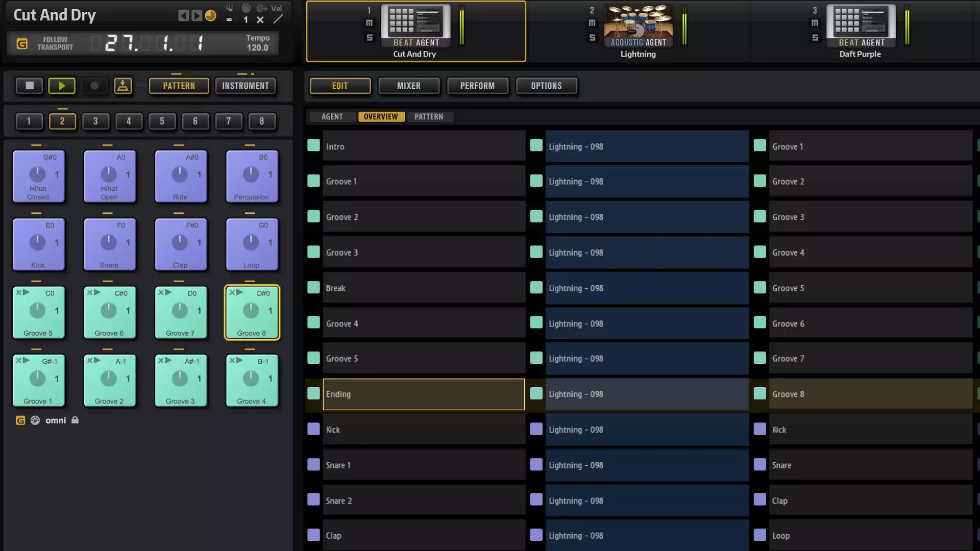The height and width of the screenshot is (551, 980).
Task: Click the lock icon next to omni
Action: [x=75, y=420]
